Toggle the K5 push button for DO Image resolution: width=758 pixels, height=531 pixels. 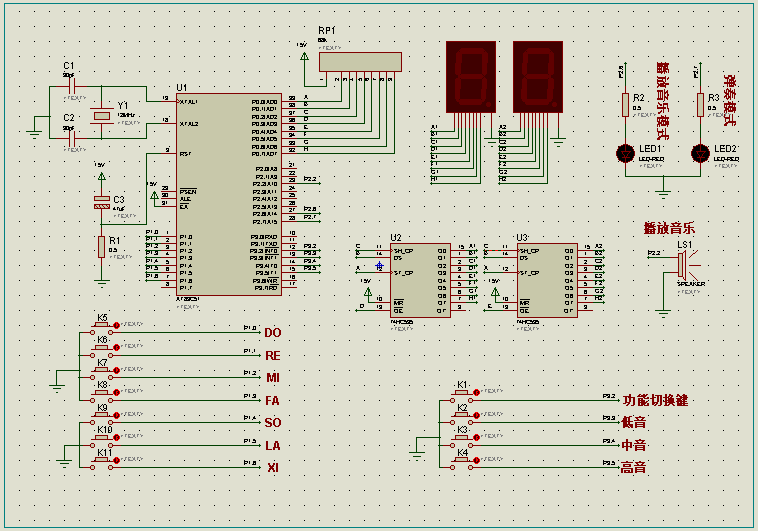(x=102, y=329)
